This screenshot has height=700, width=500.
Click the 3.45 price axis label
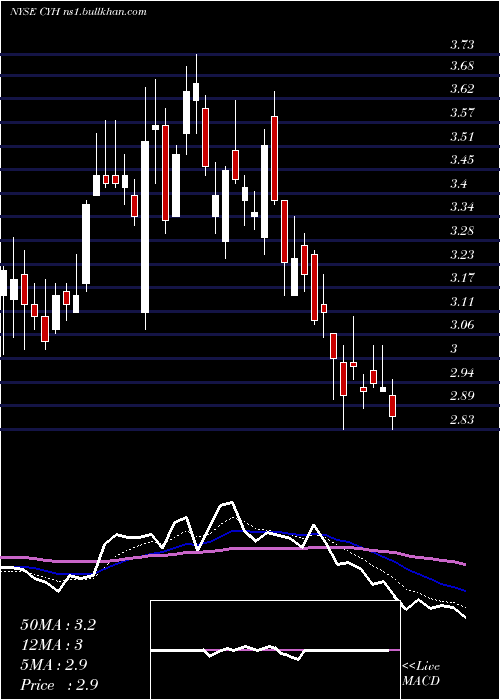(x=462, y=160)
